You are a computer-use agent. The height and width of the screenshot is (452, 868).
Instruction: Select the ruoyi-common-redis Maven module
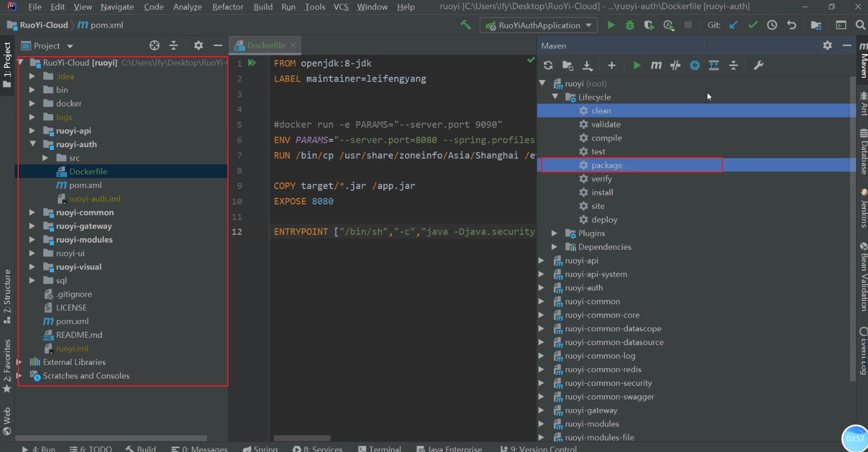603,369
